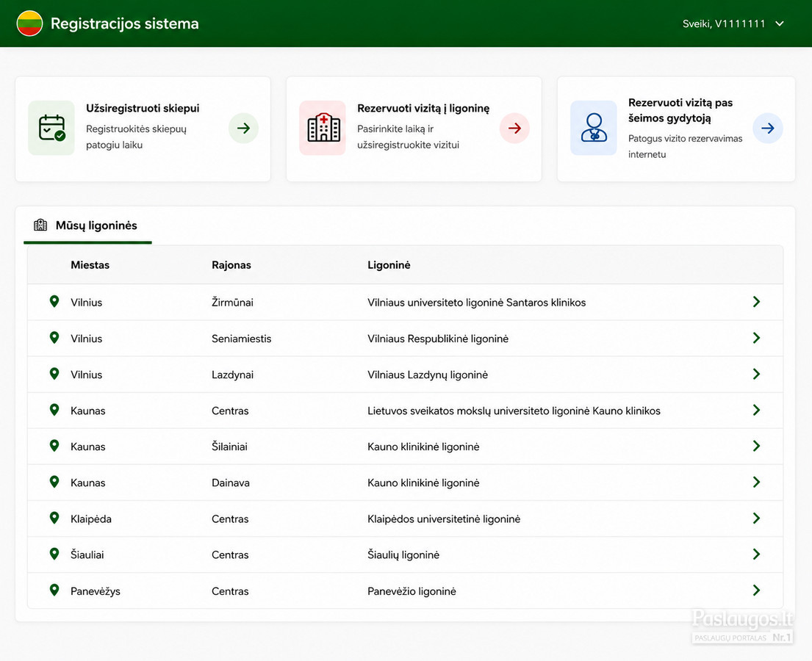Click location pin in Kauno klinikos row
Image resolution: width=812 pixels, height=661 pixels.
click(x=54, y=410)
